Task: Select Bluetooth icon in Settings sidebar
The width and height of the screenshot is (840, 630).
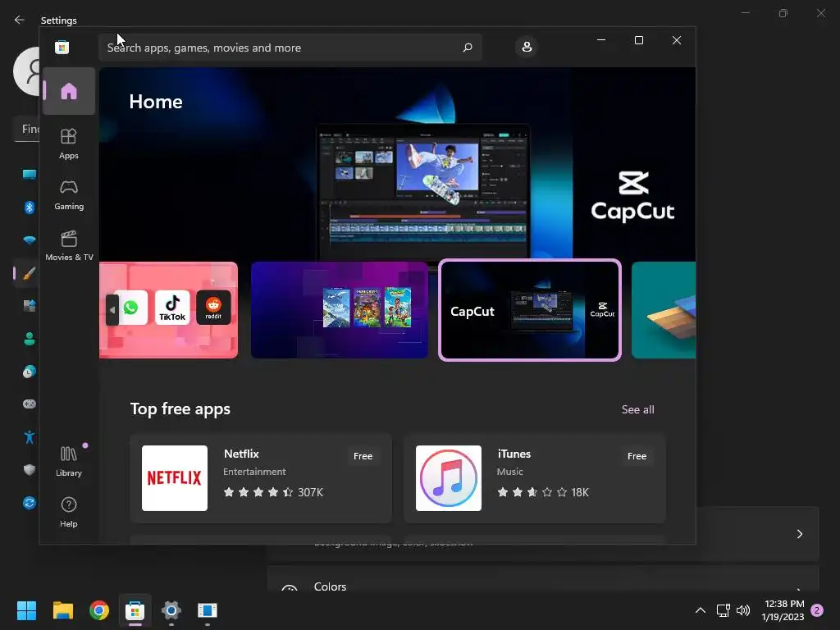Action: [x=29, y=208]
